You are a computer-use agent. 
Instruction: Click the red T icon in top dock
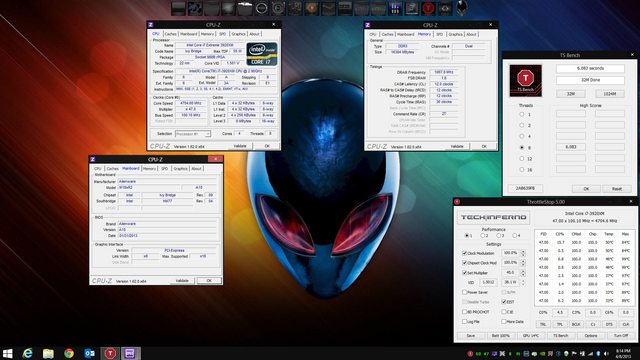428,8
